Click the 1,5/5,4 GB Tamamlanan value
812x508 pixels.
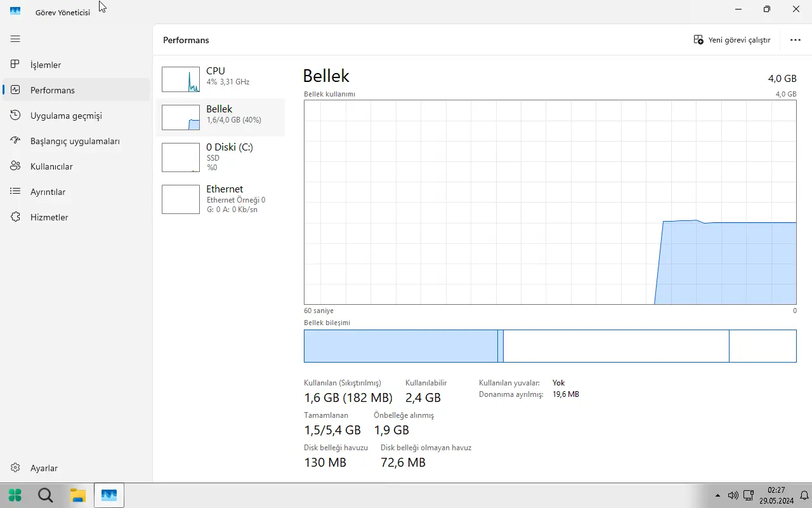pyautogui.click(x=332, y=430)
